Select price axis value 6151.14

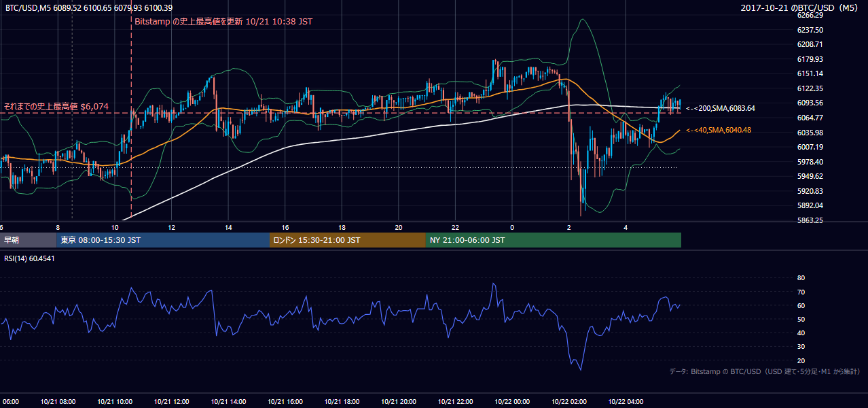pyautogui.click(x=810, y=73)
